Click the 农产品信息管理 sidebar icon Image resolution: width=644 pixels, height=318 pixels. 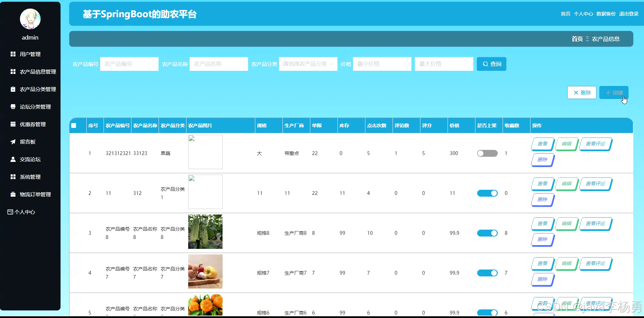point(13,72)
